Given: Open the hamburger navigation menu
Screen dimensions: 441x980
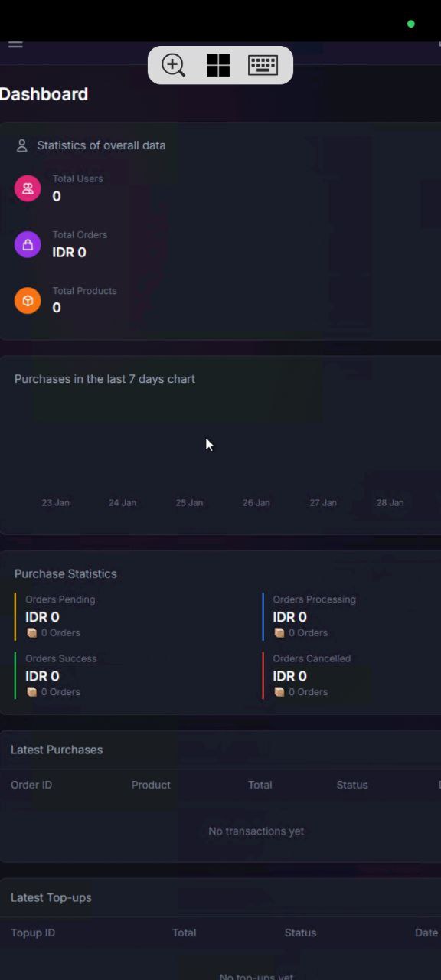Looking at the screenshot, I should coord(15,44).
